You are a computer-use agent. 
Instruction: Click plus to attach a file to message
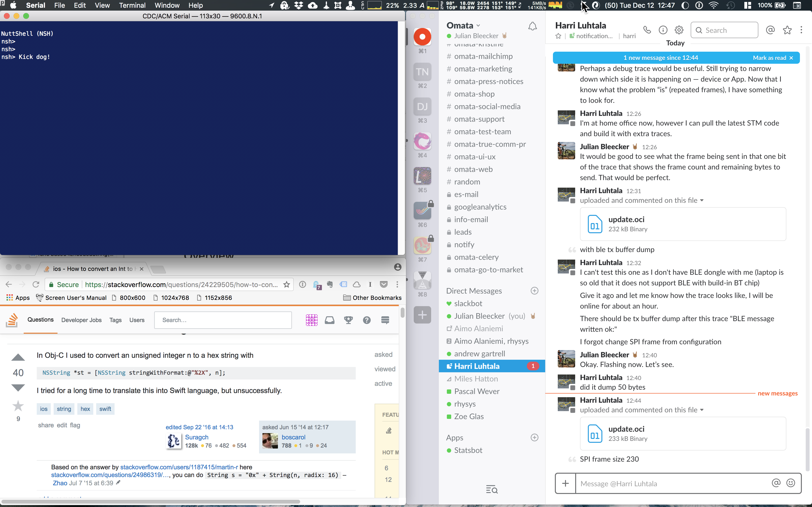click(565, 483)
